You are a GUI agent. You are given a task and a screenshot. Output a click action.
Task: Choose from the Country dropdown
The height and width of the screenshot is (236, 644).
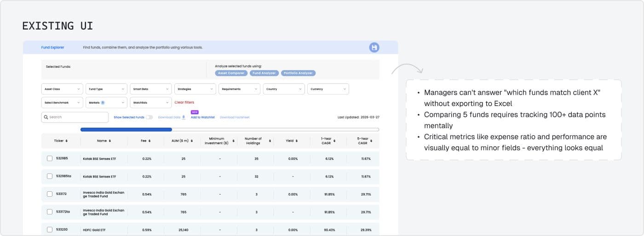284,89
